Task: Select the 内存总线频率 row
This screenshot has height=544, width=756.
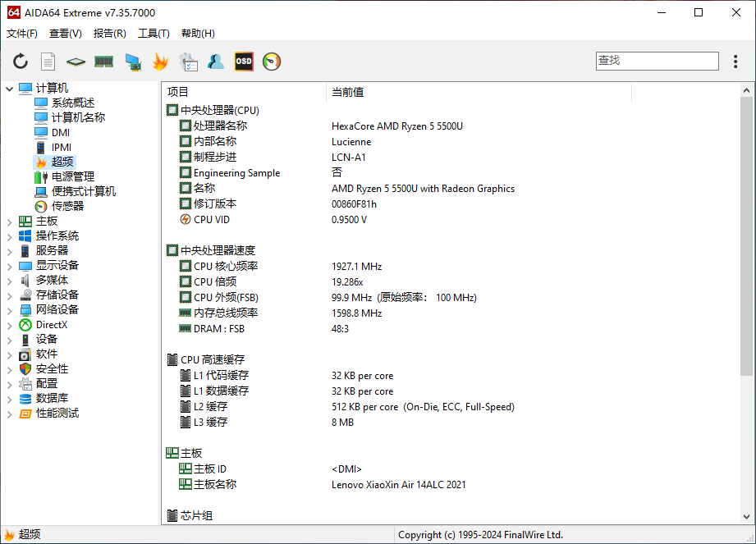Action: [451, 313]
